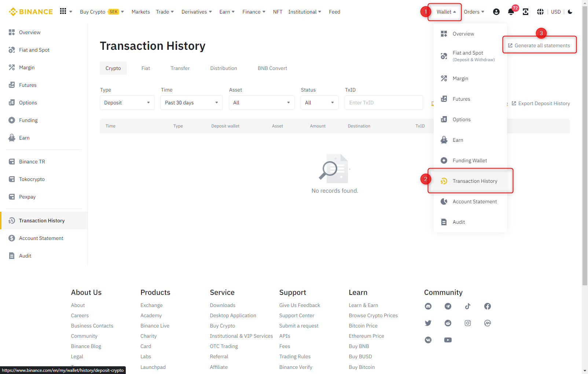
Task: Open Telegram community icon
Action: [448, 306]
